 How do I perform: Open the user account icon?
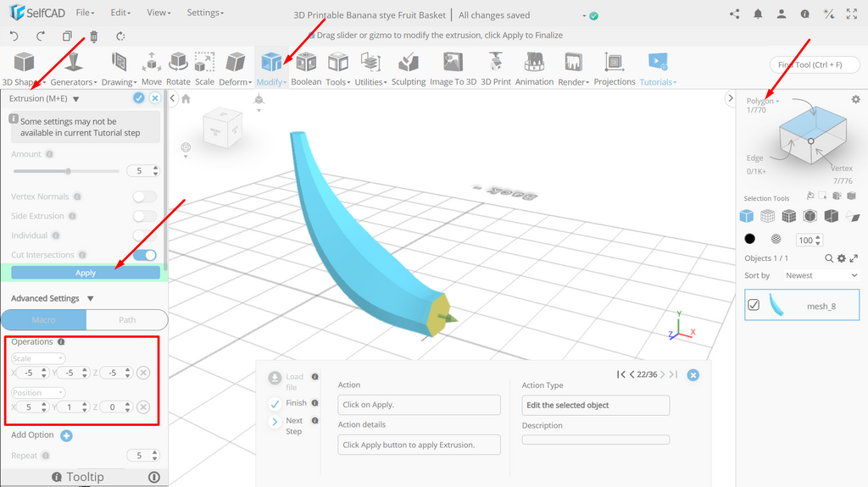[x=781, y=14]
